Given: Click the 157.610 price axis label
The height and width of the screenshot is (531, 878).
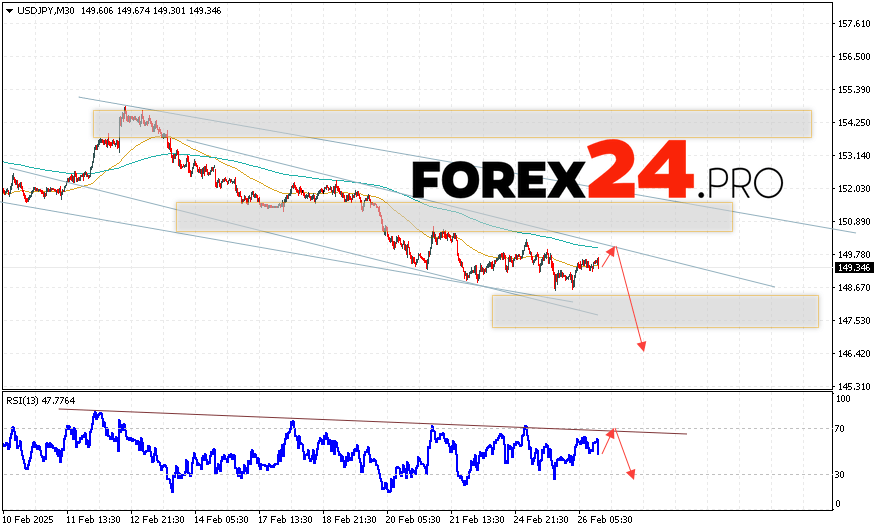Looking at the screenshot, I should (x=853, y=23).
